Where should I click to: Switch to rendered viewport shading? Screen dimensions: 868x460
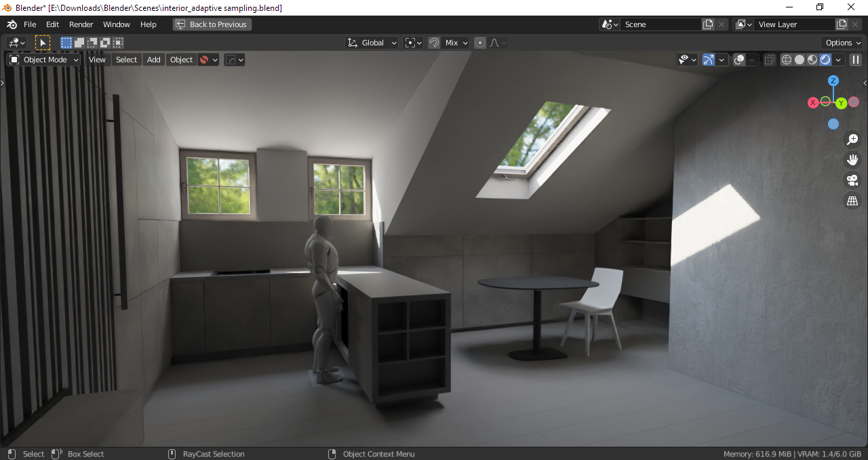click(x=825, y=60)
